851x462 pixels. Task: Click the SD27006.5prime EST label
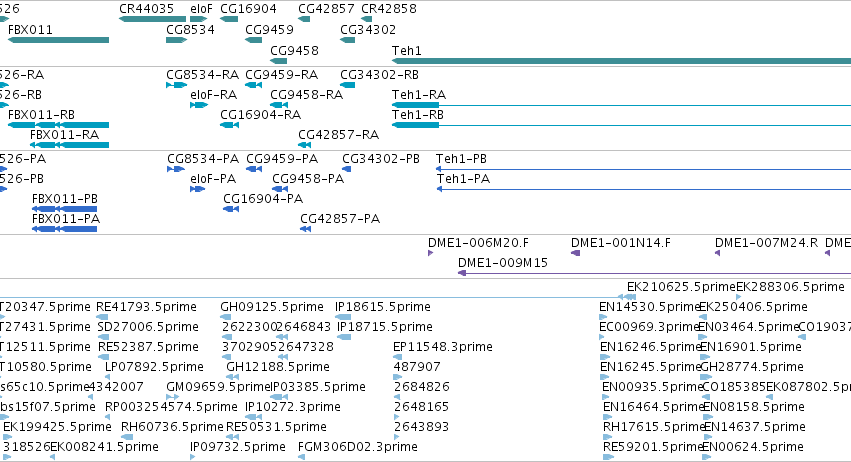(148, 327)
